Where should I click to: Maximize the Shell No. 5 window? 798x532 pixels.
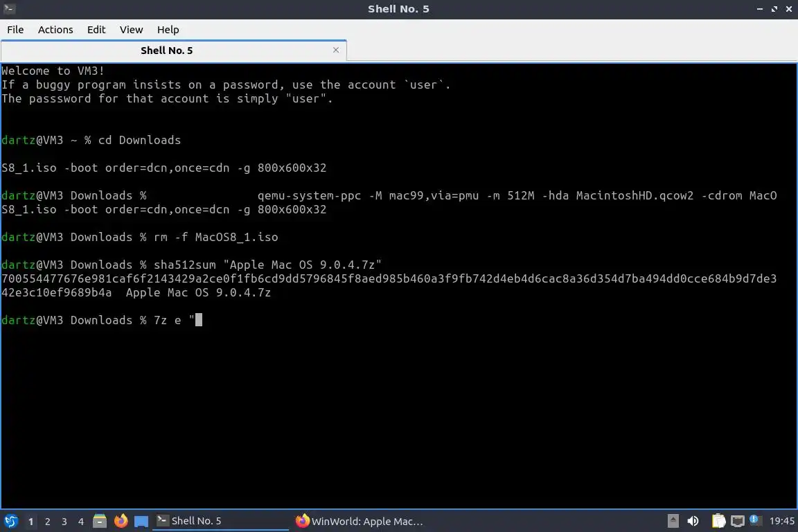click(774, 8)
